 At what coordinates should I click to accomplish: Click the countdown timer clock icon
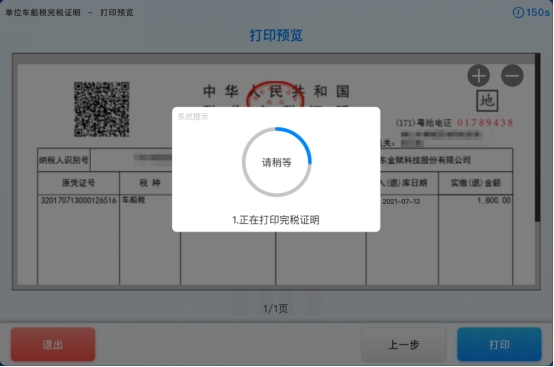pyautogui.click(x=518, y=13)
